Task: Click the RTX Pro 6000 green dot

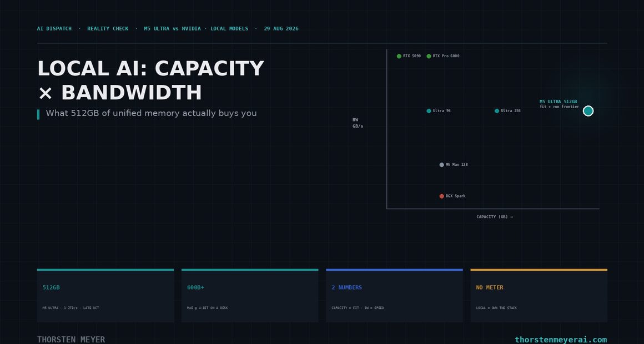Action: [x=429, y=56]
